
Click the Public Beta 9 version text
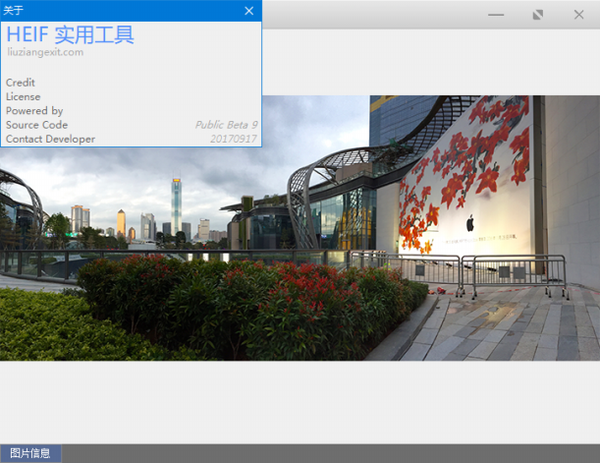[227, 125]
